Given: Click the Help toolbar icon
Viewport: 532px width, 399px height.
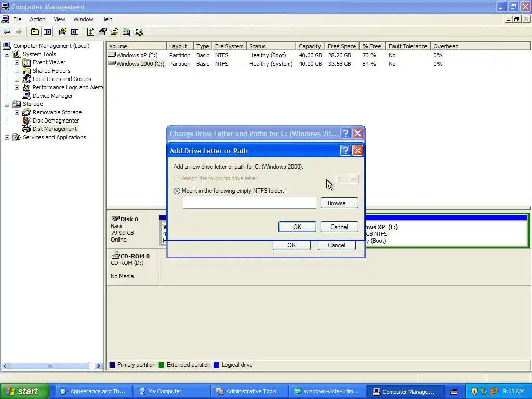Looking at the screenshot, I should click(62, 32).
